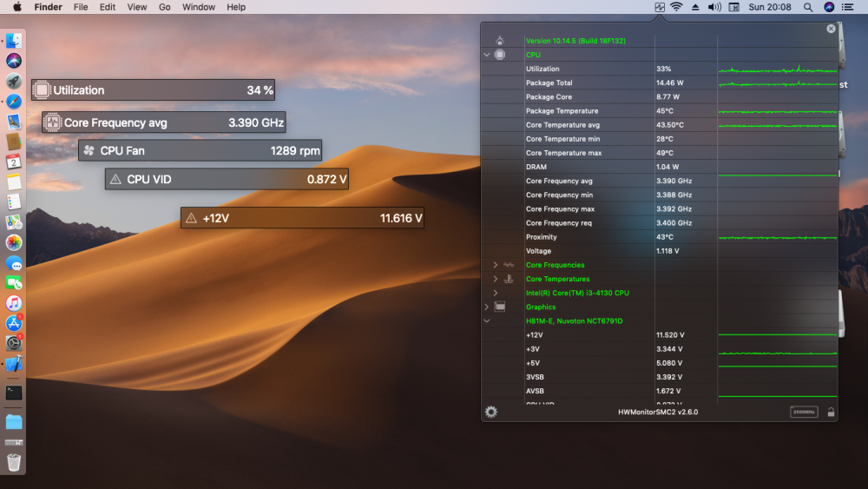Click the system icon beside Version 10.14.5
Viewport: 868px width, 489px height.
500,41
